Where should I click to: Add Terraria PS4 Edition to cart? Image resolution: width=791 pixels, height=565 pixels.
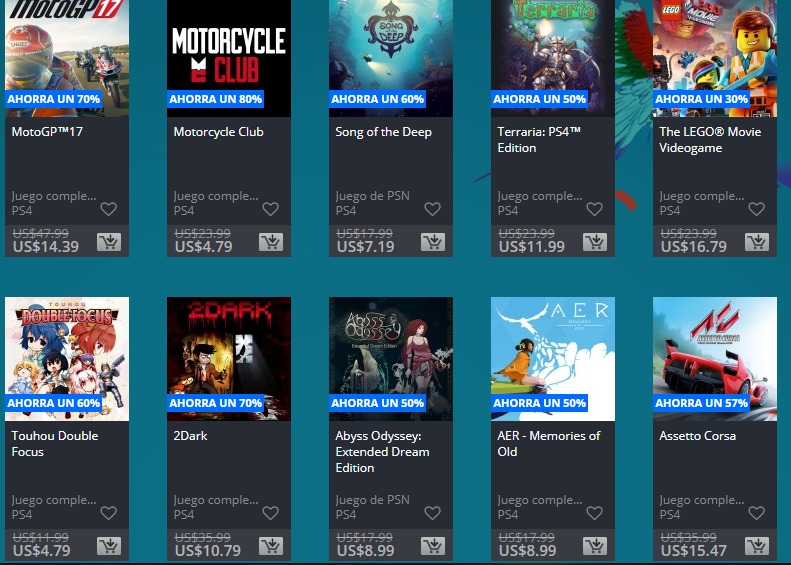(595, 243)
